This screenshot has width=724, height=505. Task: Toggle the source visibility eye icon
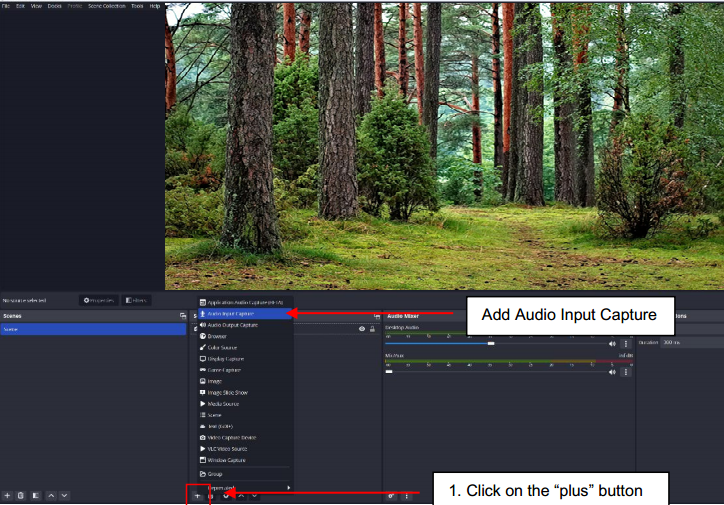pos(362,329)
